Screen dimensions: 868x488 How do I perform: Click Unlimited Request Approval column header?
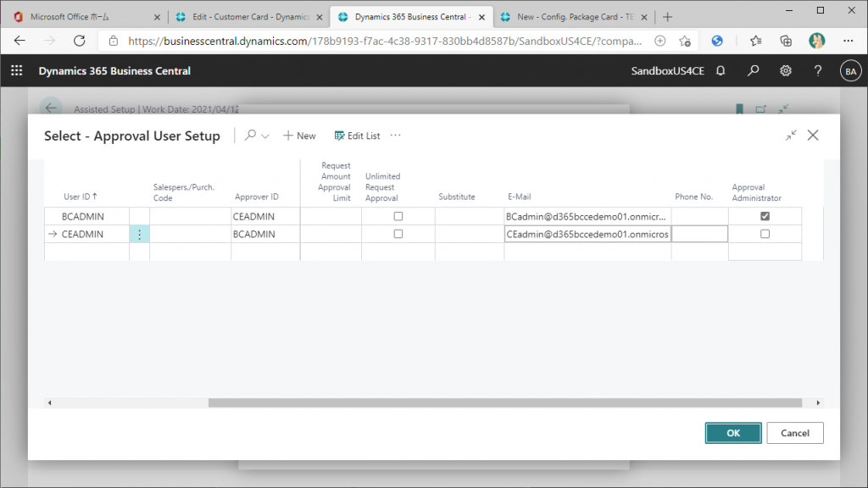tap(382, 187)
